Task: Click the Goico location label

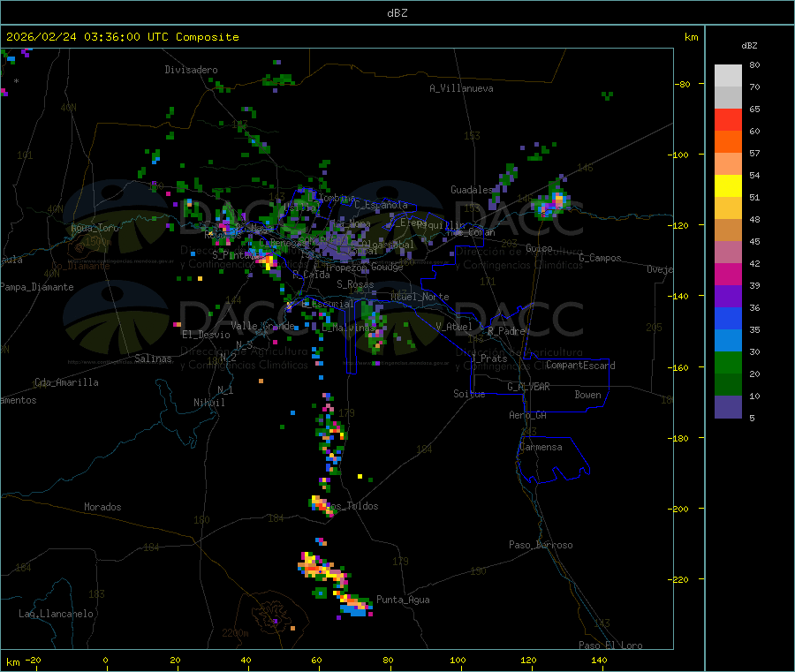Action: click(x=539, y=248)
